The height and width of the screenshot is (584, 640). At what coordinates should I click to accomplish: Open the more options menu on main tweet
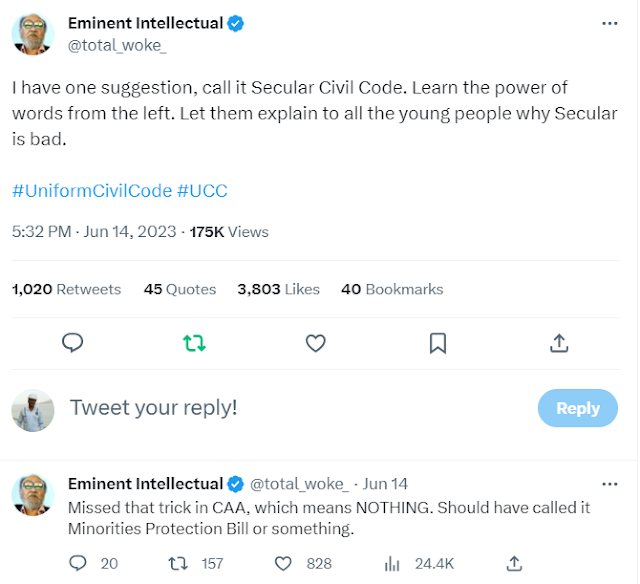coord(609,22)
